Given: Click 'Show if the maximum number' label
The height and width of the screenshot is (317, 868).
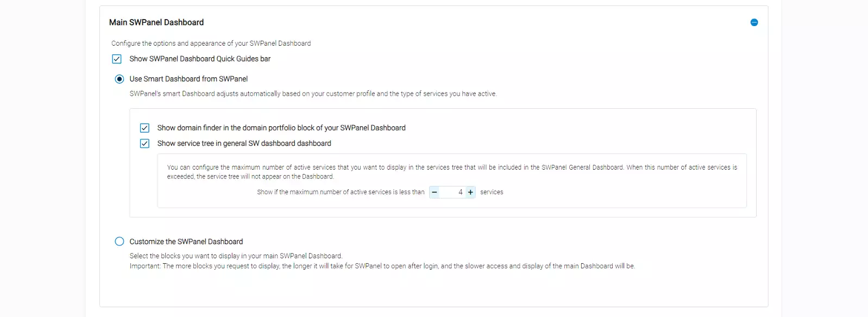Looking at the screenshot, I should click(x=341, y=192).
